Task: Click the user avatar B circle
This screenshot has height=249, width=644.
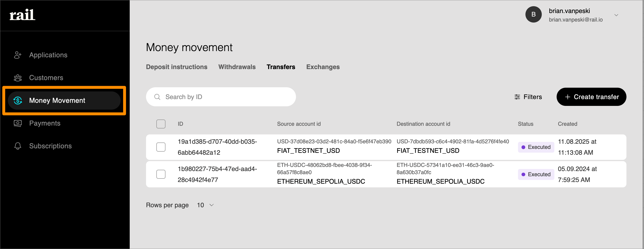Action: 533,15
